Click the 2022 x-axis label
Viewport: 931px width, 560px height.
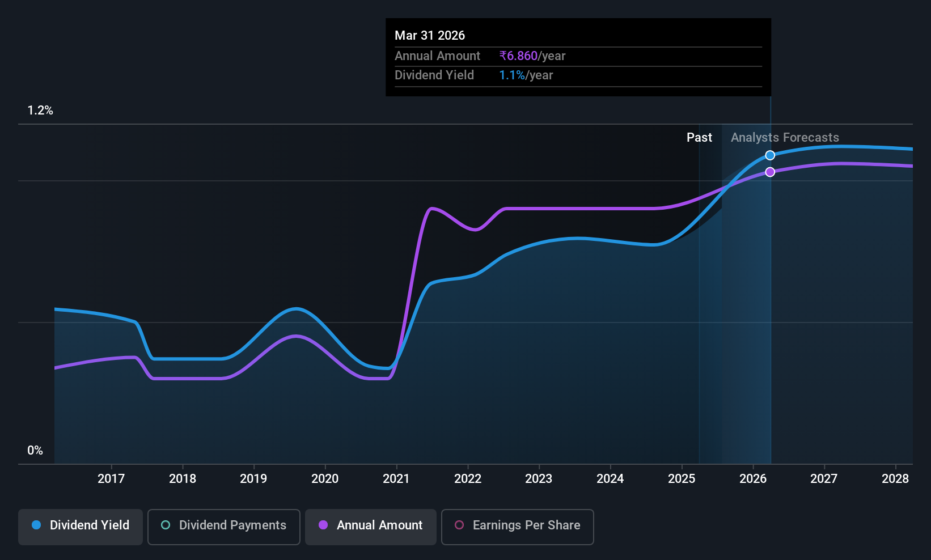tap(468, 479)
